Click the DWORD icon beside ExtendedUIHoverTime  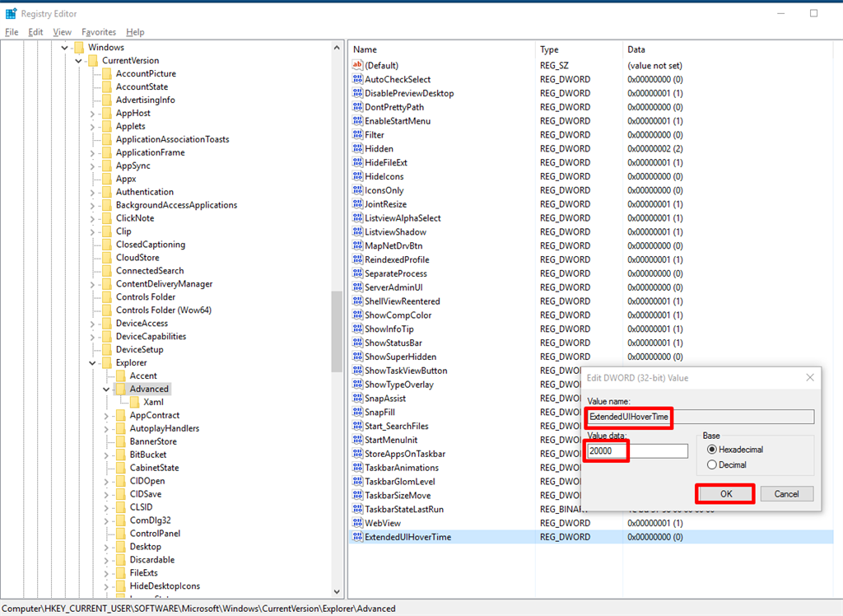pyautogui.click(x=357, y=537)
